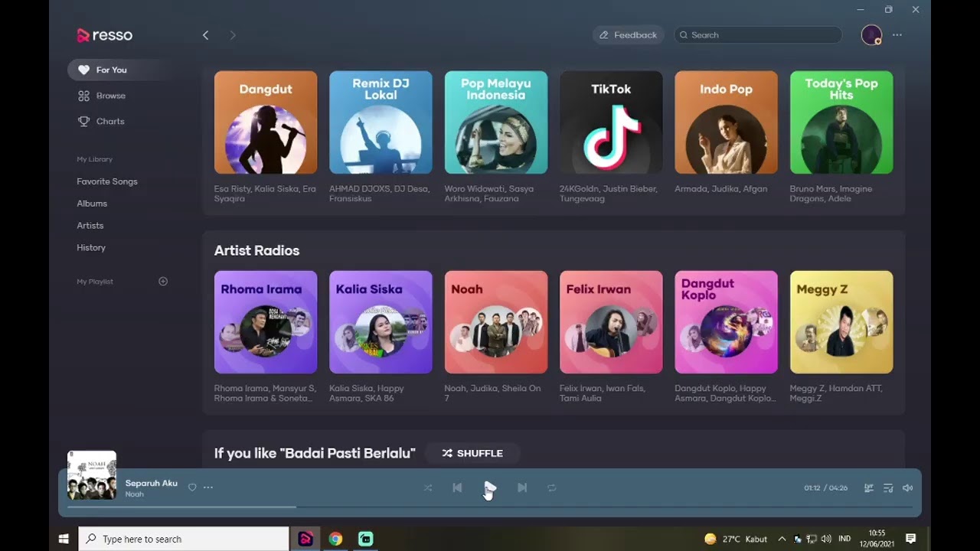Viewport: 980px width, 551px height.
Task: Open Artists in My Library
Action: (90, 226)
